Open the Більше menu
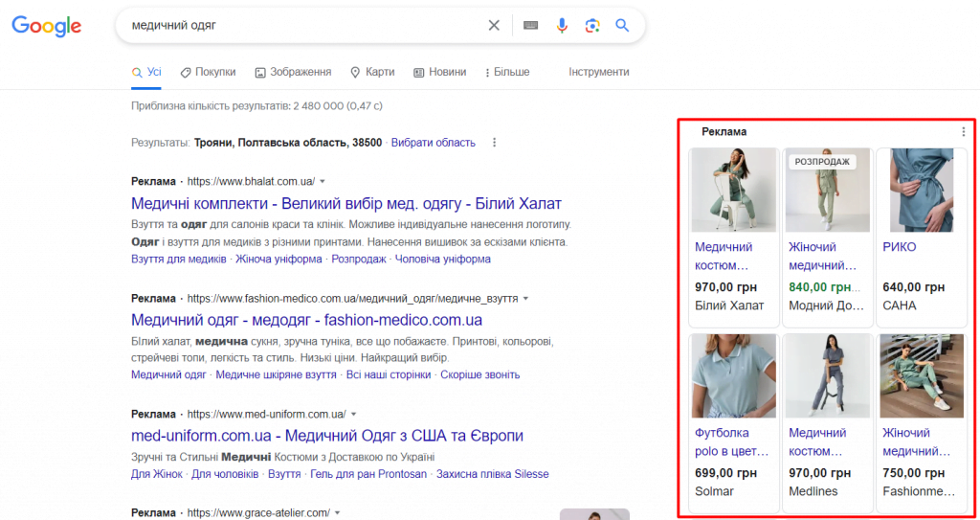Image resolution: width=980 pixels, height=520 pixels. tap(507, 72)
